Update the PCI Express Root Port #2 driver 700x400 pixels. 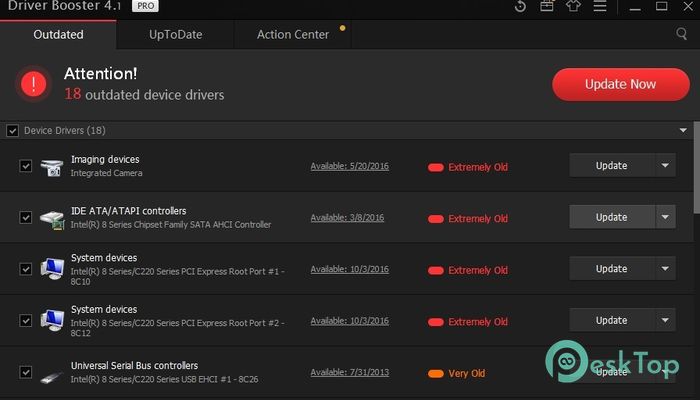pos(612,320)
